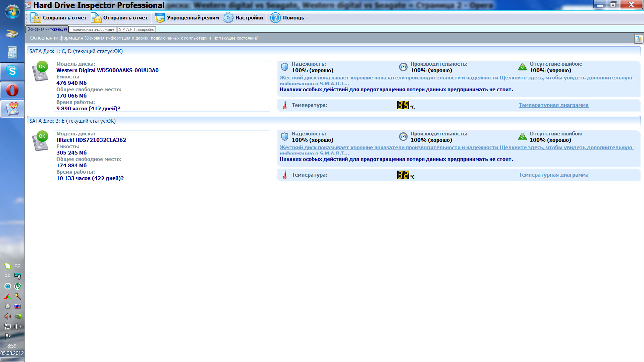Open the Calculator taskbar icon
Screen dimensions: 644x362
point(12,53)
